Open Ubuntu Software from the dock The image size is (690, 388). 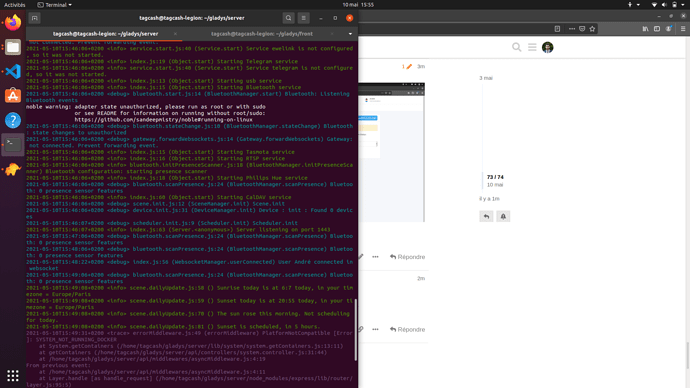point(13,95)
